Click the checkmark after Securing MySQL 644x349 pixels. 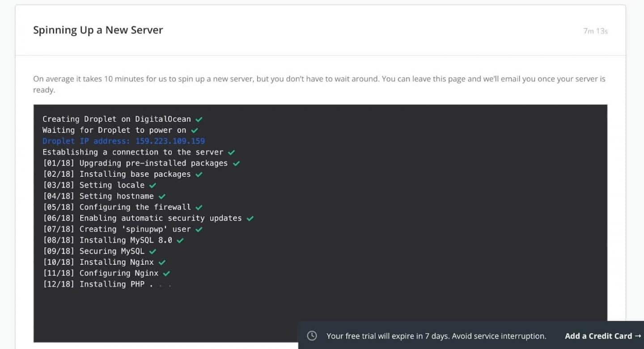[153, 252]
